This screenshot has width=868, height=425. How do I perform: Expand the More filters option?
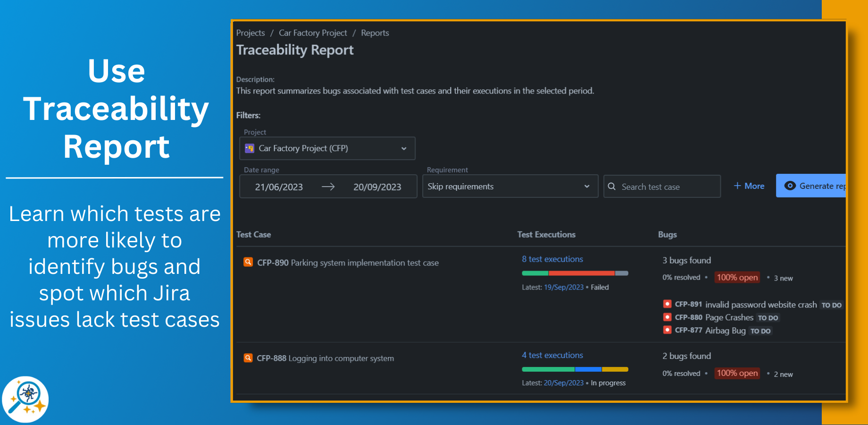click(x=749, y=186)
